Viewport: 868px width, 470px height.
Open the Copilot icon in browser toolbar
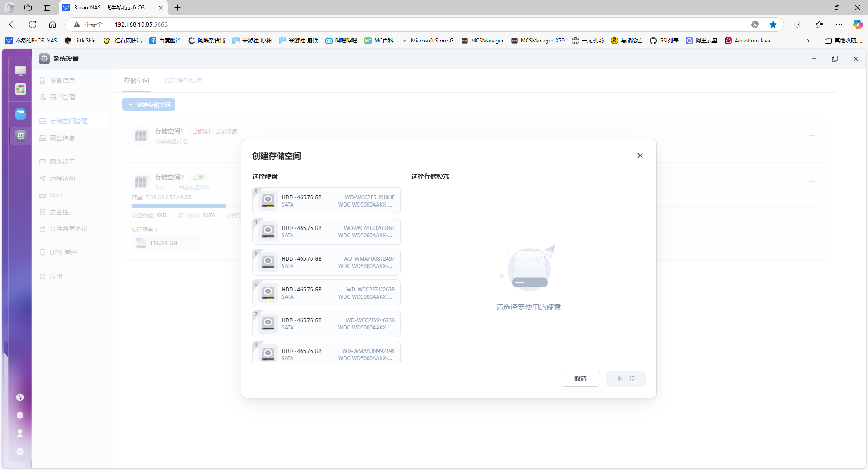858,24
